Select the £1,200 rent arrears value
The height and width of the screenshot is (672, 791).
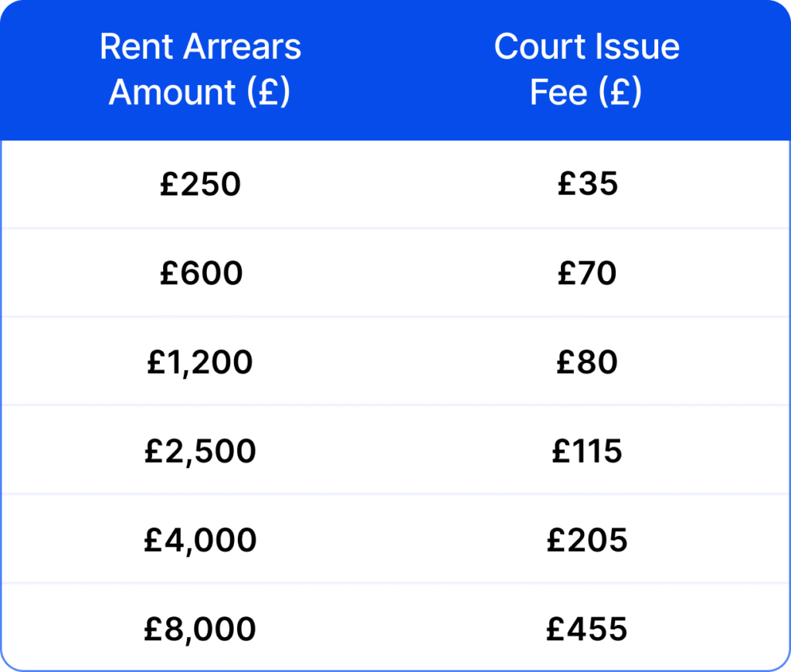point(200,362)
